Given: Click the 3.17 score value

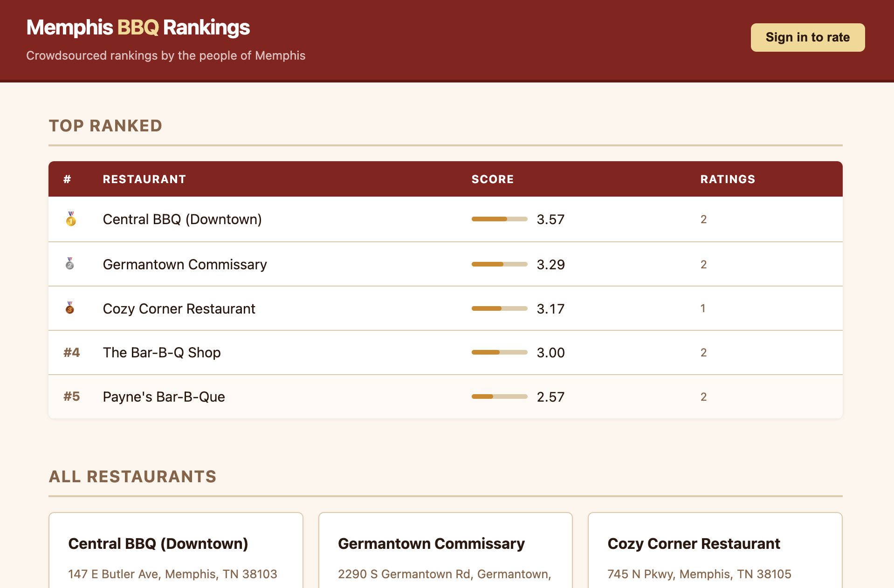Looking at the screenshot, I should click(x=550, y=308).
